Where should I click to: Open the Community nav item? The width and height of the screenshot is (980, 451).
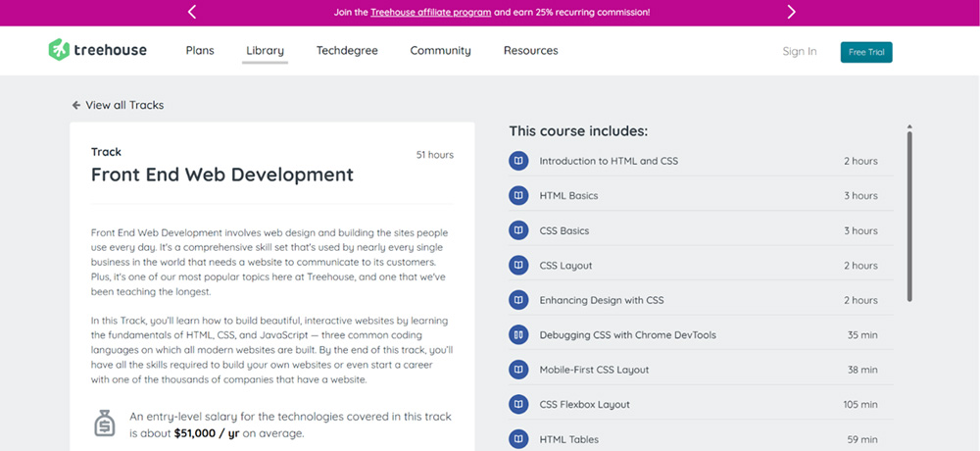(440, 51)
